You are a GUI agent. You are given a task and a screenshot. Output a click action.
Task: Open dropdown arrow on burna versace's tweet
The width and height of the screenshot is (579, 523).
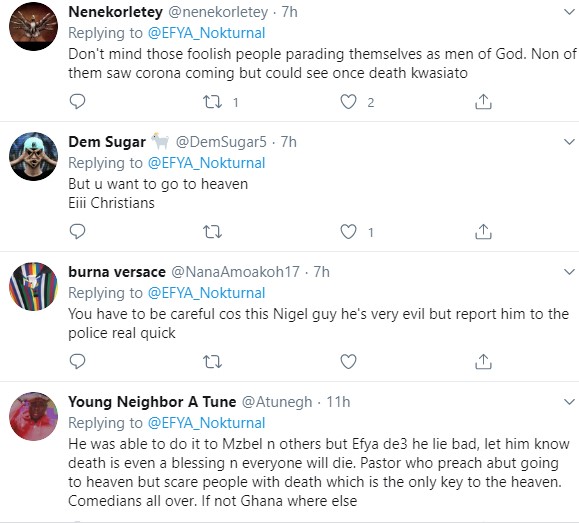tap(569, 272)
